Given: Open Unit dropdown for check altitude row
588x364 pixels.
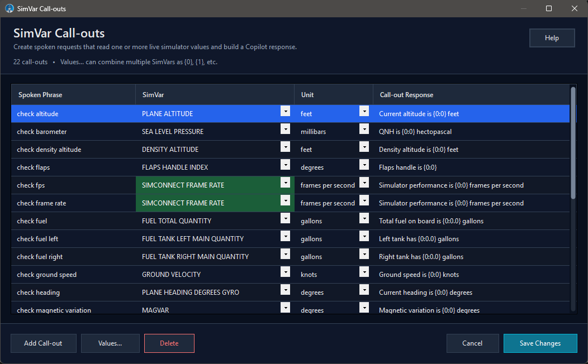Looking at the screenshot, I should click(364, 111).
